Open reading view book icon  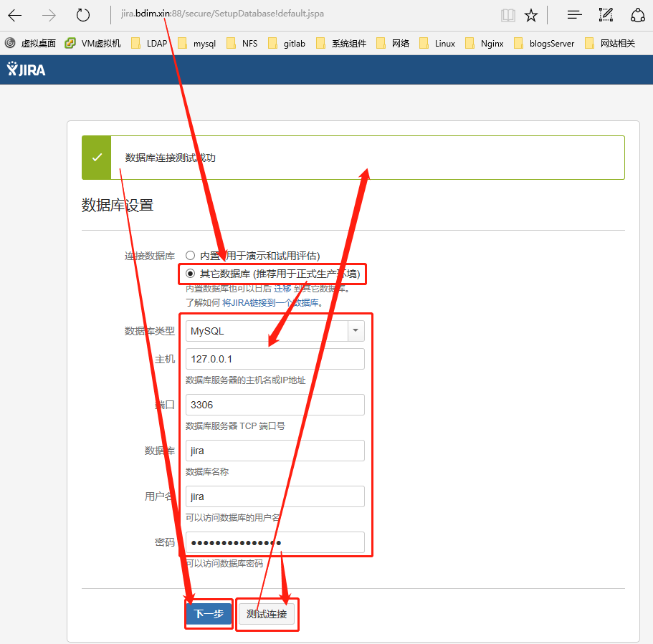click(x=507, y=15)
